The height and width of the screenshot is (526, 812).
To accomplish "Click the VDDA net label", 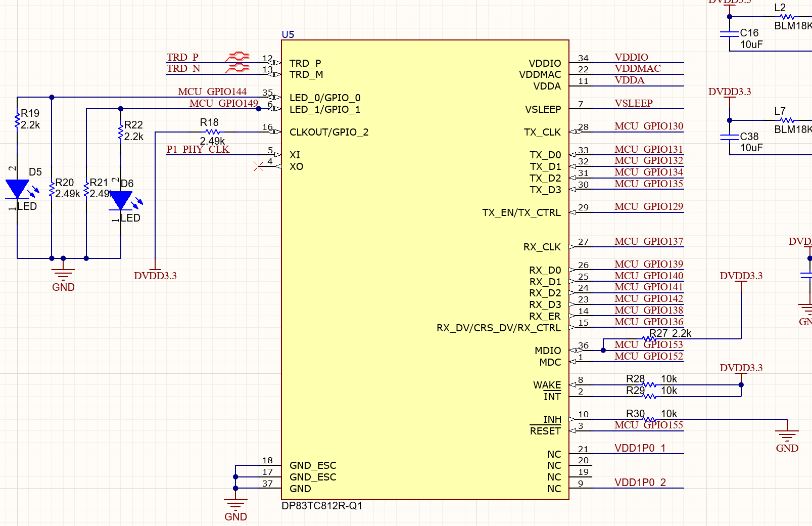I will (x=630, y=80).
